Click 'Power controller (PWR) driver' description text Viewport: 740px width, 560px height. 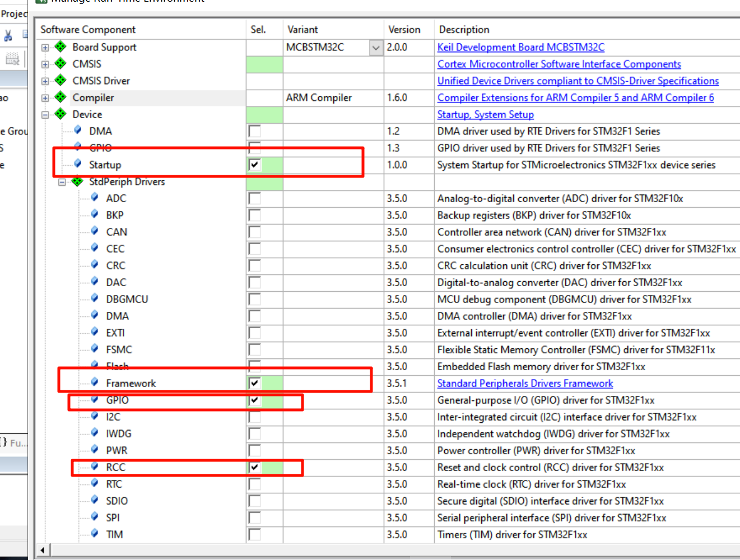536,450
